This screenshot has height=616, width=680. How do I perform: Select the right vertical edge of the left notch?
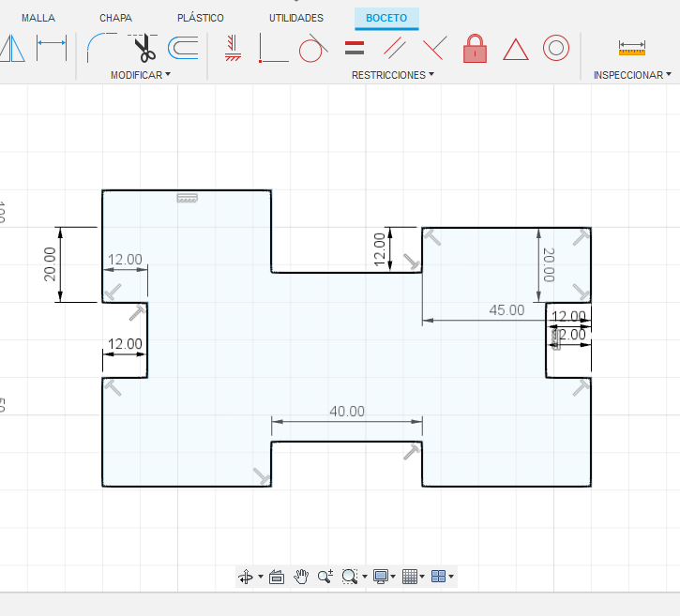[x=147, y=339]
